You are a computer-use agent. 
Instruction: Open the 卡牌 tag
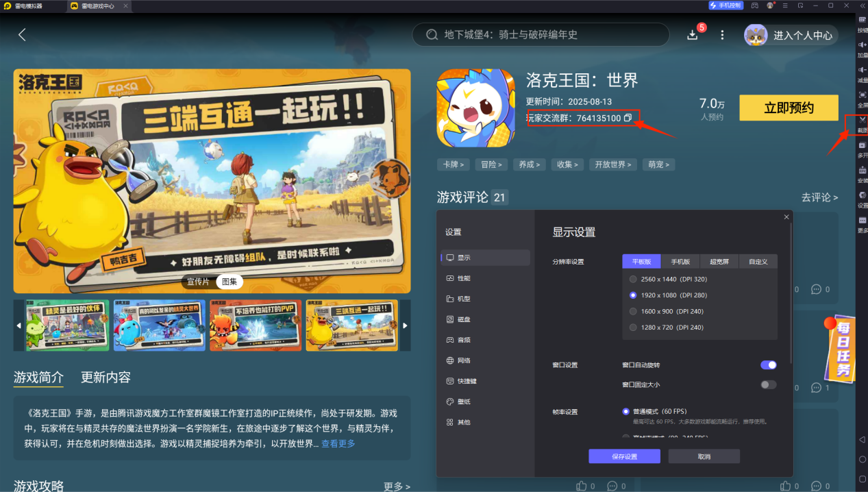(453, 164)
